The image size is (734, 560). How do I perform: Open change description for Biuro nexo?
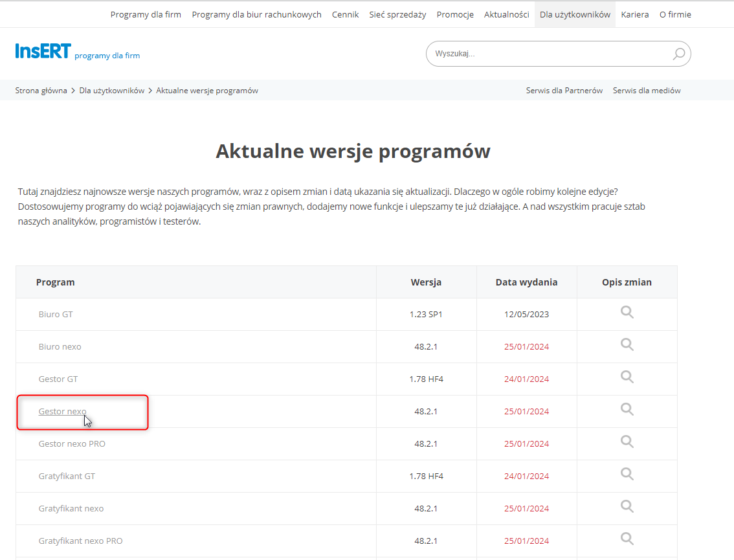point(627,344)
